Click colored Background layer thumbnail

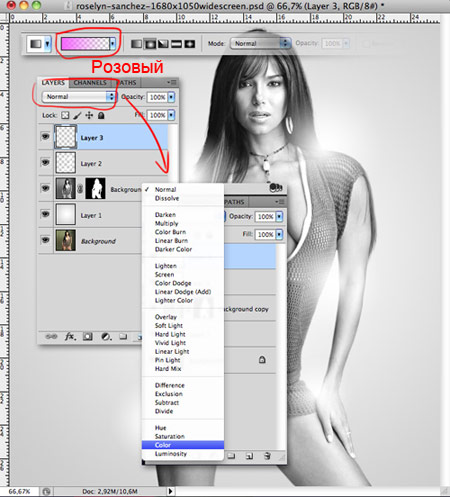click(65, 240)
